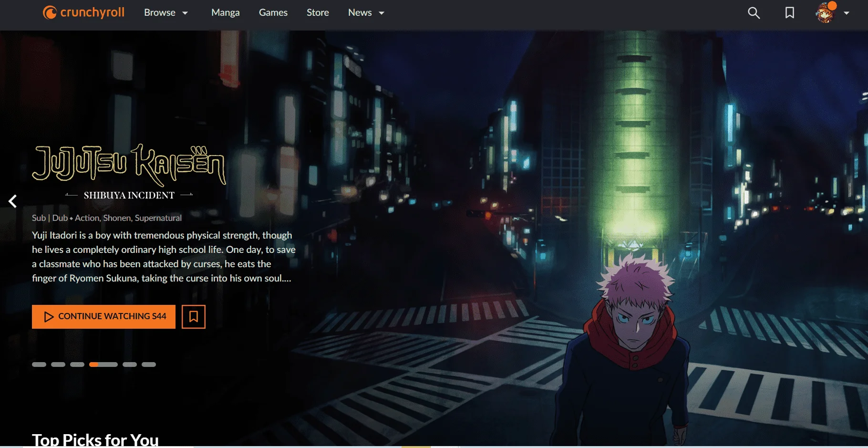
Task: Click the Yuji Itadori synopsis text
Action: point(164,257)
